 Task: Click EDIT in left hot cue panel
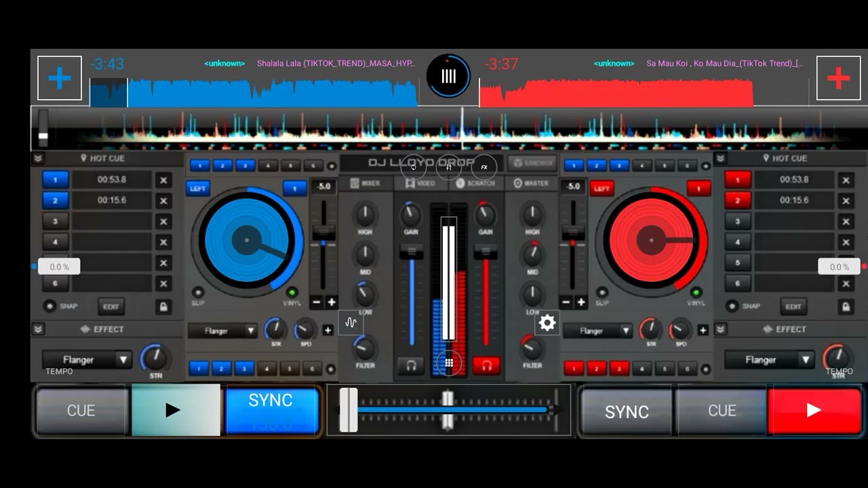tap(111, 306)
